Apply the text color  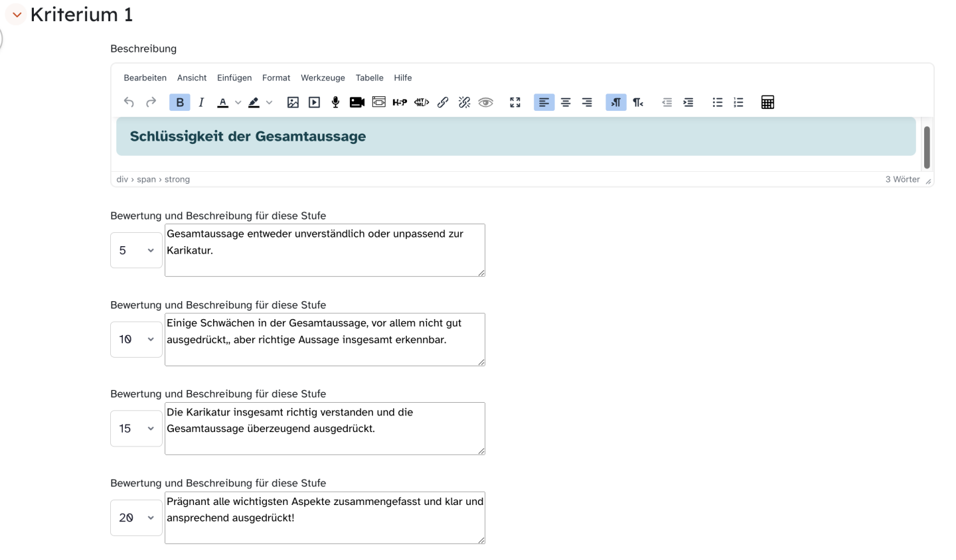(223, 102)
